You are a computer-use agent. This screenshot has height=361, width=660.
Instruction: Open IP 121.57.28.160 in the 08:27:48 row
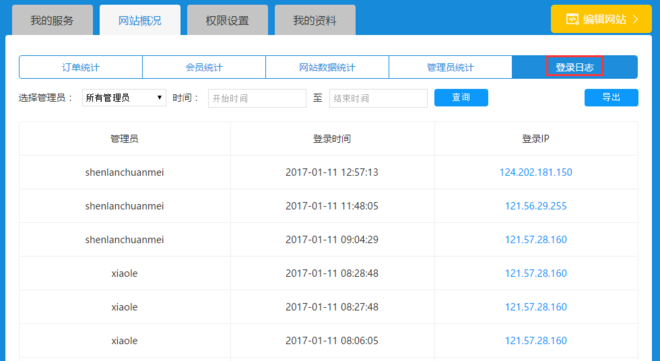(536, 307)
